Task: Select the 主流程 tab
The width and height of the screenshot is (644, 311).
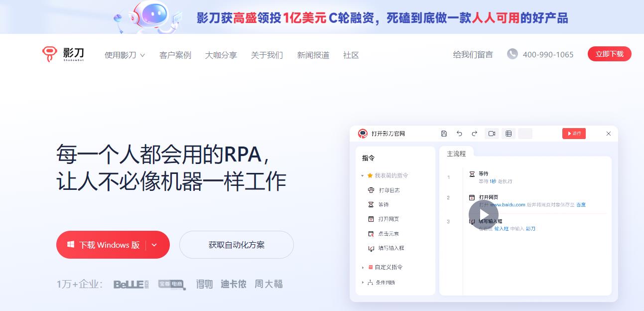Action: pyautogui.click(x=456, y=154)
